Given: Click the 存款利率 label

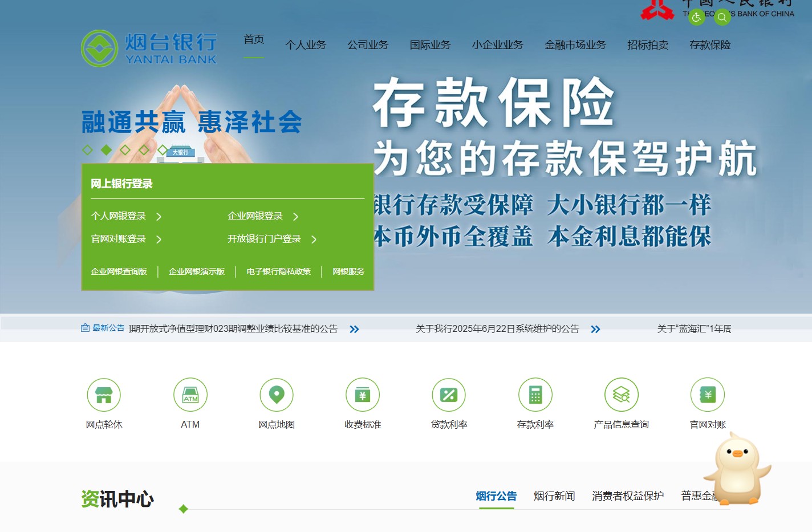Looking at the screenshot, I should coord(535,424).
